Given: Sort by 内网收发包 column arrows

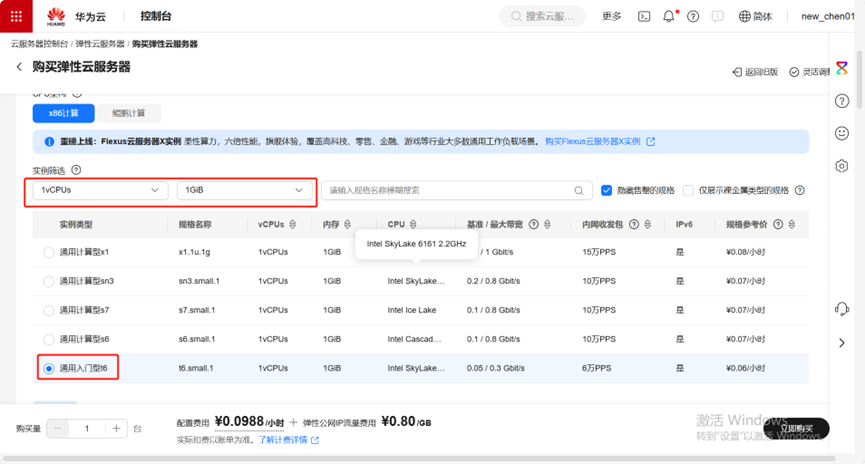Looking at the screenshot, I should click(x=648, y=225).
